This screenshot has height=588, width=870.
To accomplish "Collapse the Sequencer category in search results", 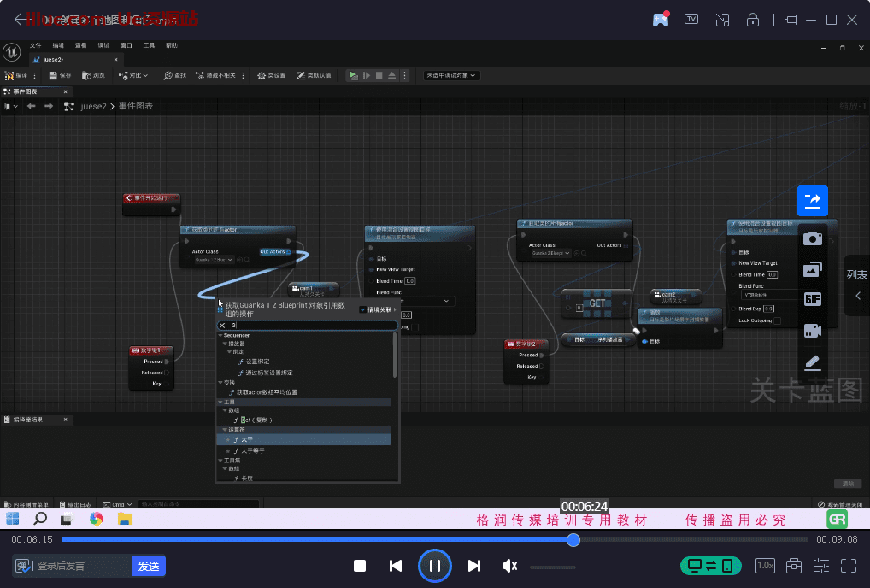I will pyautogui.click(x=220, y=336).
